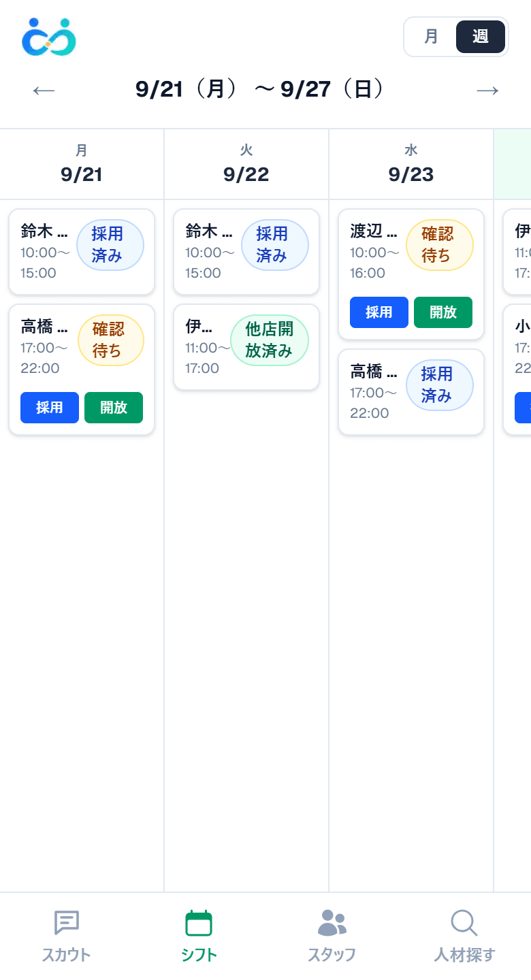Go to next week with right arrow
Image resolution: width=531 pixels, height=980 pixels.
coord(487,90)
